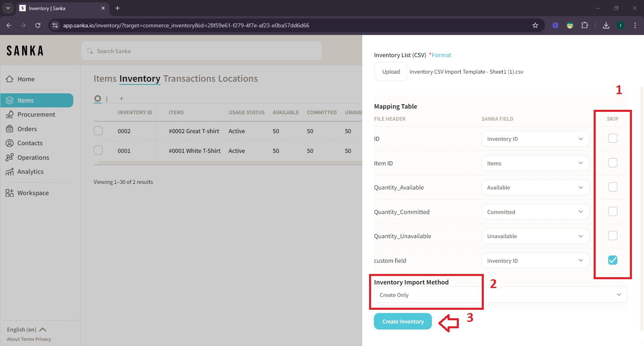Check Skip box for ID row
Viewport: 644px width, 346px height.
(612, 138)
